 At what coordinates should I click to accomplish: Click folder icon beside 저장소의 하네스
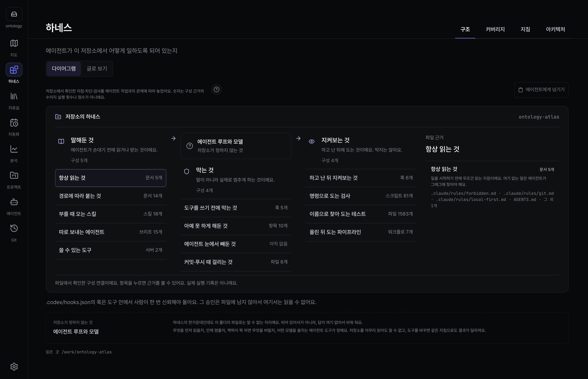(58, 117)
